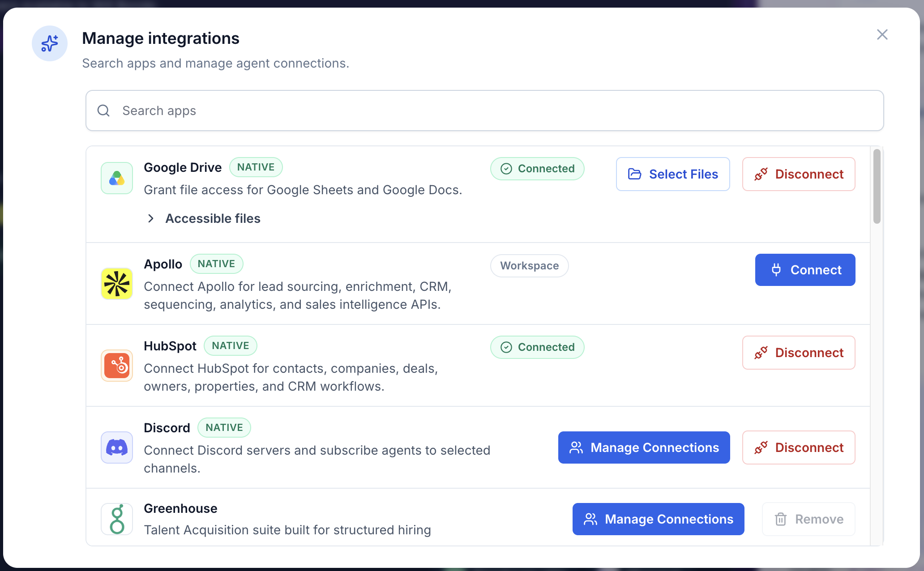Click the HubSpot app icon
The image size is (924, 571).
117,366
